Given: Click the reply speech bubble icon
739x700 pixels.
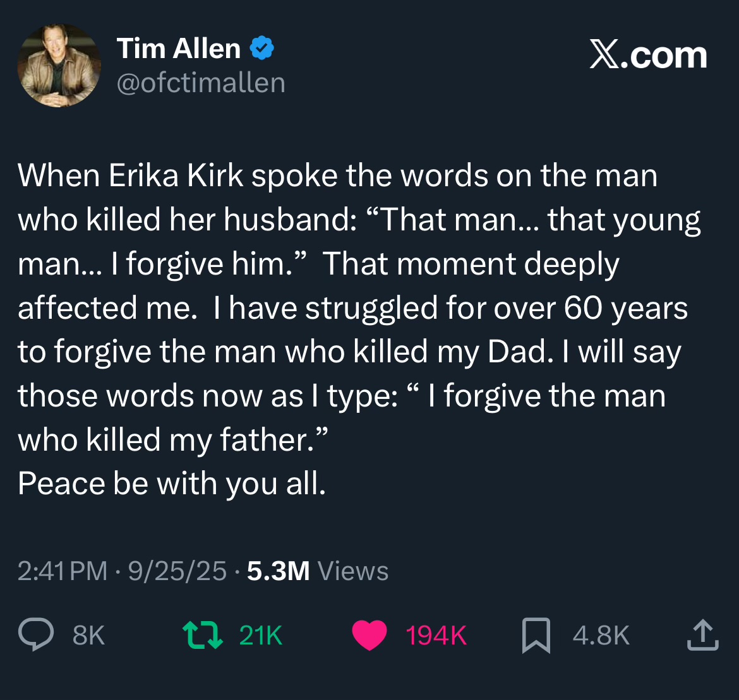Looking at the screenshot, I should click(35, 634).
